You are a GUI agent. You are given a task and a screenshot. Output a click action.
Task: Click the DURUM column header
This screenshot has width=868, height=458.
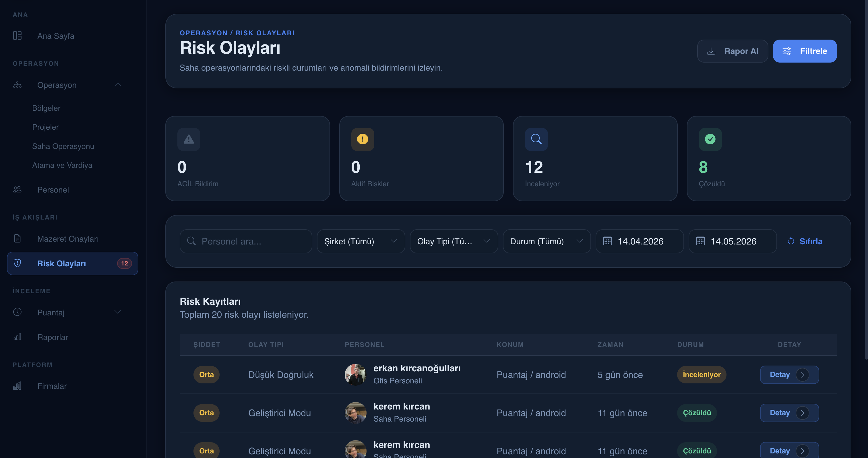pos(690,345)
